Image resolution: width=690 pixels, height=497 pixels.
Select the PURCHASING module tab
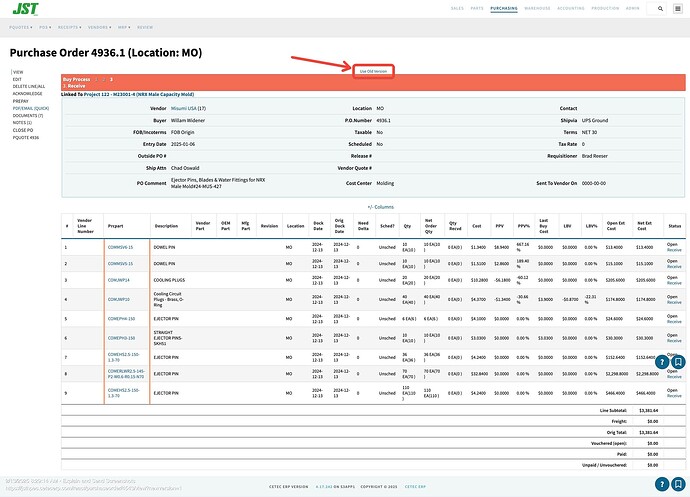coord(504,8)
